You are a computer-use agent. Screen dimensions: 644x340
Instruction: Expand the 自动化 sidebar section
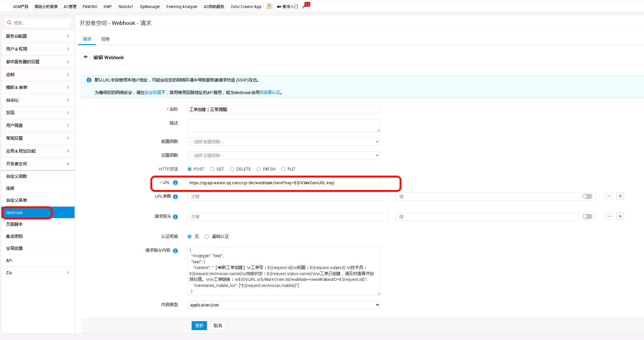[38, 100]
